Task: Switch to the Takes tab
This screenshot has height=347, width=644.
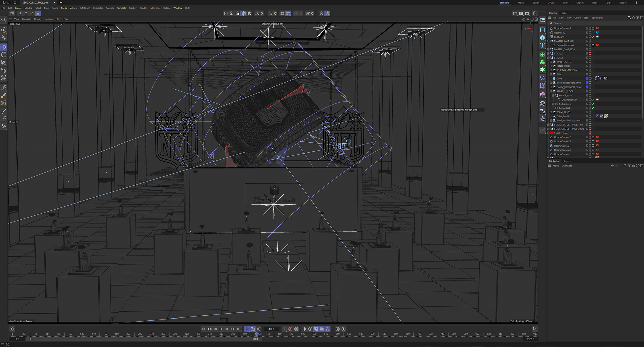Action: 565,13
